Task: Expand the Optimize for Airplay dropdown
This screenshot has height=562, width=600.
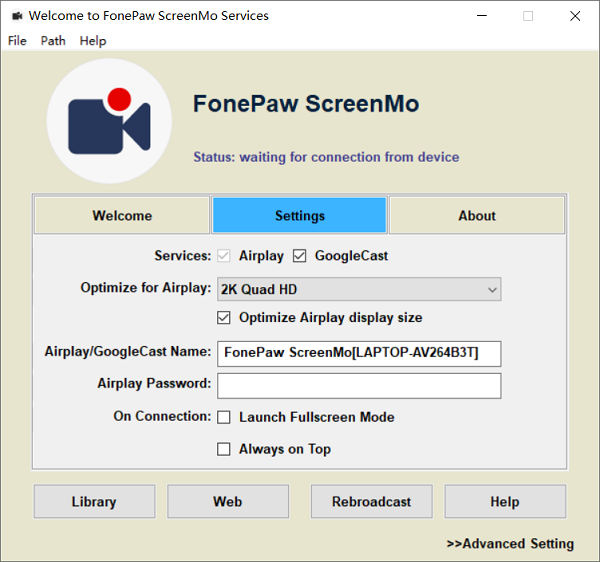Action: pyautogui.click(x=359, y=290)
